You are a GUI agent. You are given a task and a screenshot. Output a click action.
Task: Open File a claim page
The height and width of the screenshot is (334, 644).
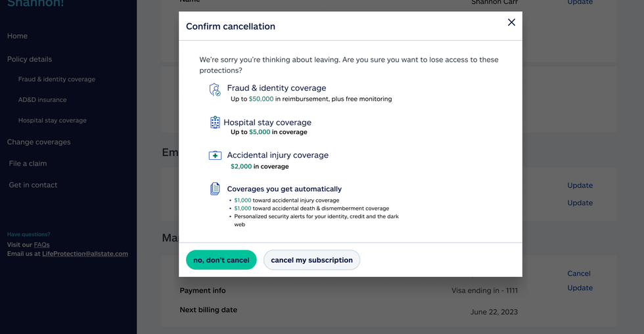(x=28, y=164)
